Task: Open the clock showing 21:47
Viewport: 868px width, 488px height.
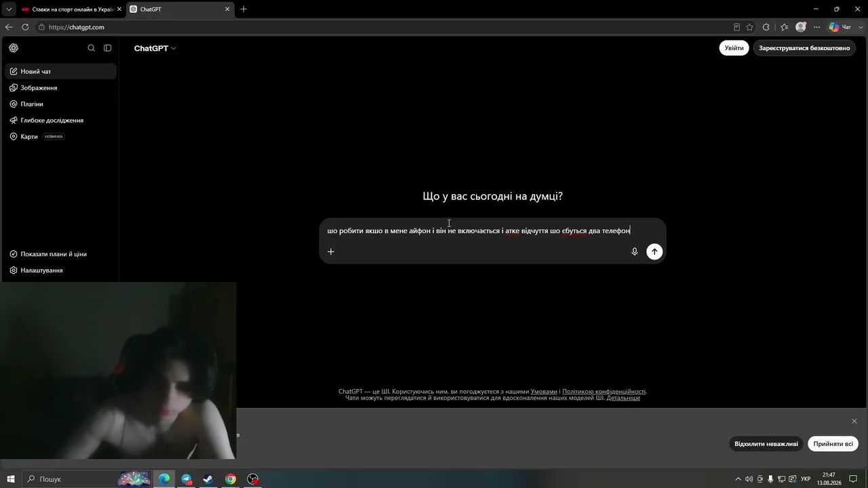Action: point(829,479)
